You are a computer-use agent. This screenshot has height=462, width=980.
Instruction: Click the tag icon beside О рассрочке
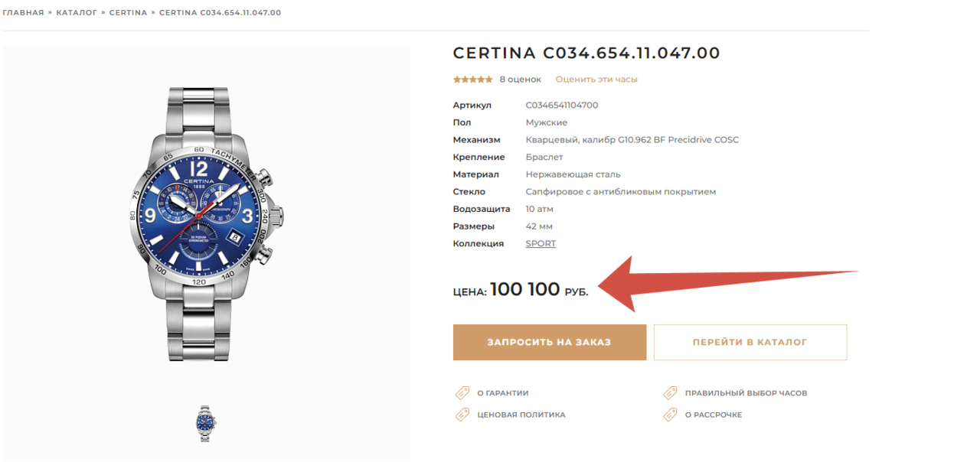670,415
